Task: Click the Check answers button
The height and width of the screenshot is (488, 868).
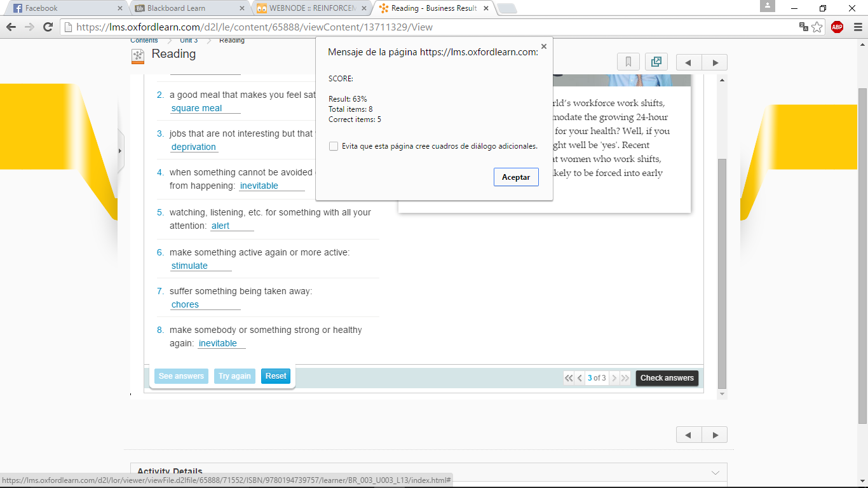Action: click(x=667, y=378)
